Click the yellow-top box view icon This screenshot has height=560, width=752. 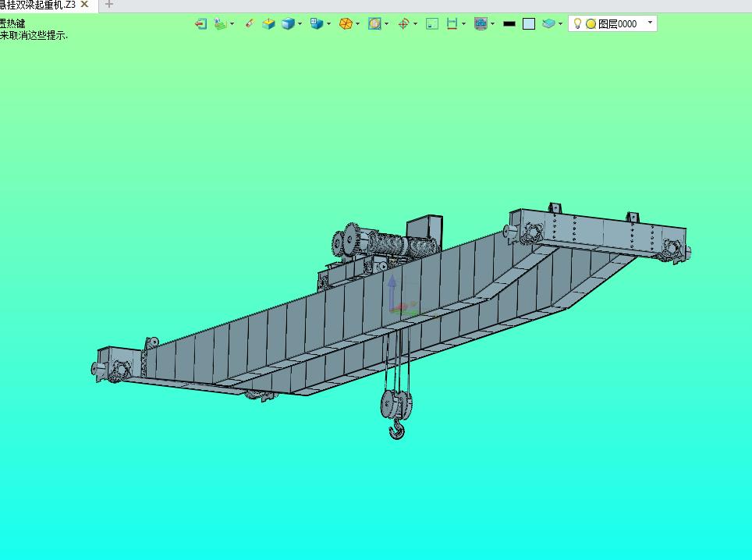[268, 23]
